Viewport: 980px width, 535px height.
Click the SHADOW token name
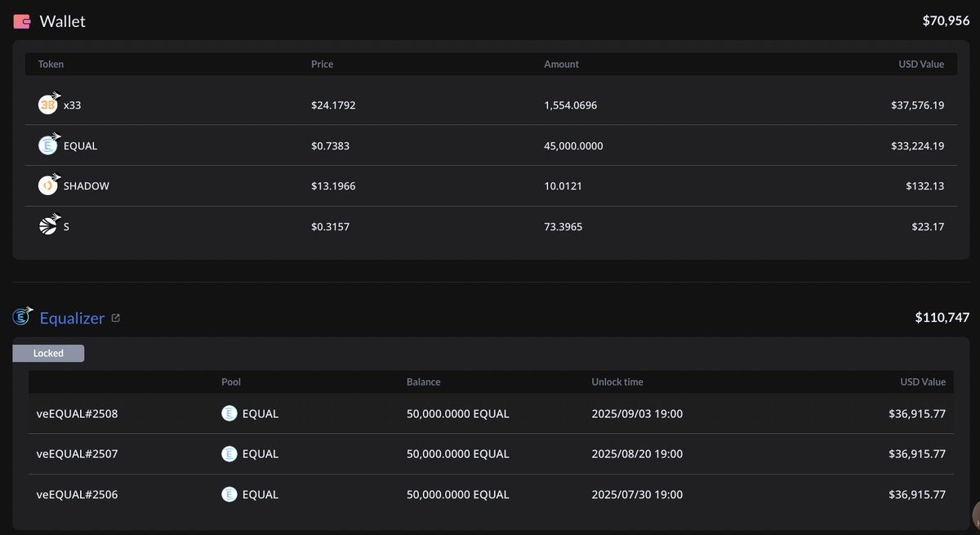(87, 186)
